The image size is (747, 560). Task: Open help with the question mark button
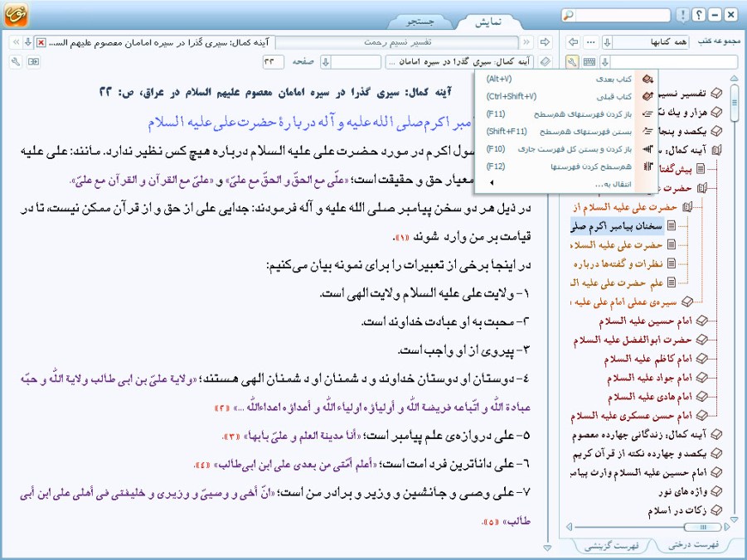(698, 15)
